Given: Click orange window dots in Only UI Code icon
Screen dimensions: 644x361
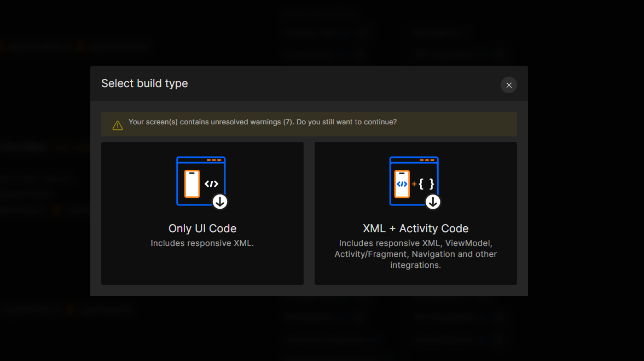Looking at the screenshot, I should [215, 160].
